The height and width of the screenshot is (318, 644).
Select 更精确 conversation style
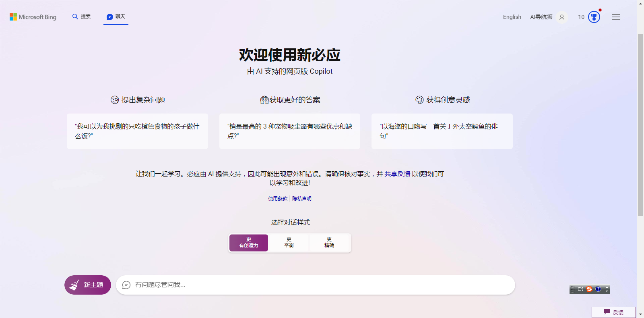(x=329, y=243)
